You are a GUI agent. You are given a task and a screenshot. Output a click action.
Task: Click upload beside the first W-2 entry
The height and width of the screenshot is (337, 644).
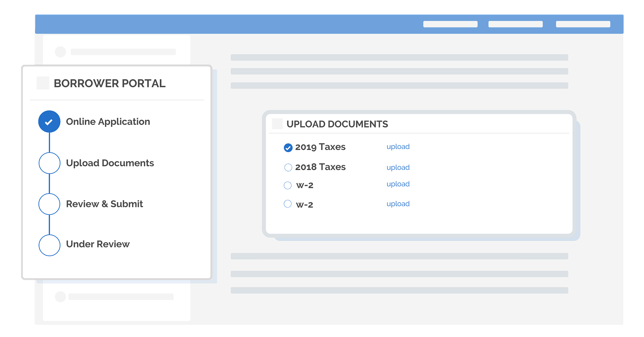tap(398, 184)
